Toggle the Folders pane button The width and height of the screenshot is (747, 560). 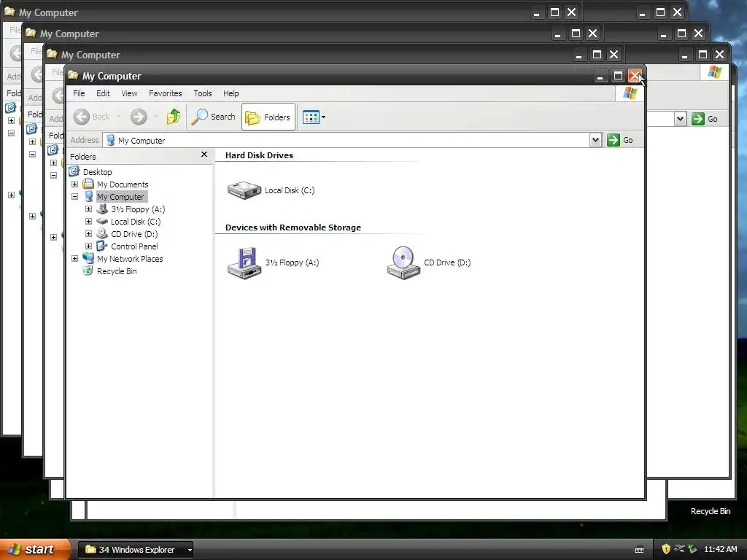268,117
